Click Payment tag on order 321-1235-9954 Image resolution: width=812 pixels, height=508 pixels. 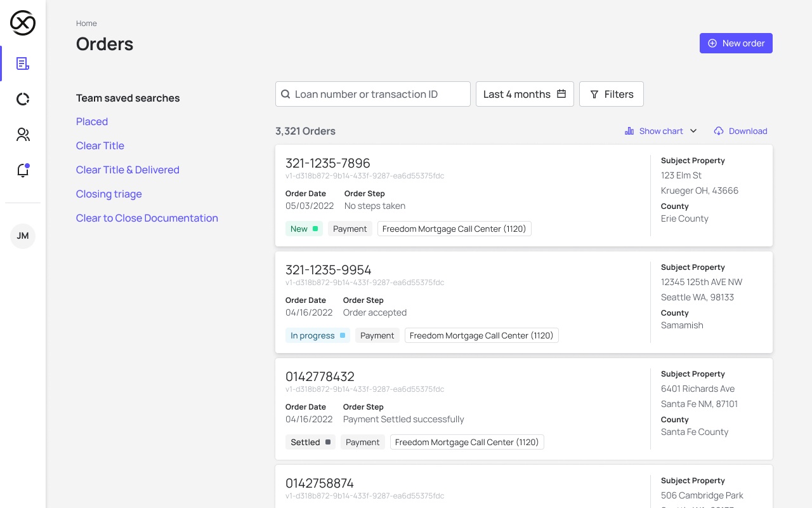pos(377,335)
